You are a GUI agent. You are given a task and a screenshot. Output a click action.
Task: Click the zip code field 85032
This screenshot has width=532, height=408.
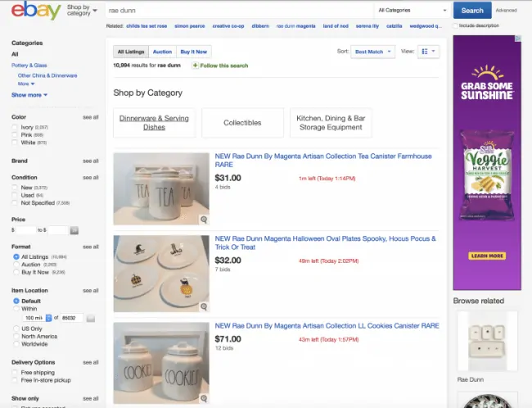[x=71, y=318]
